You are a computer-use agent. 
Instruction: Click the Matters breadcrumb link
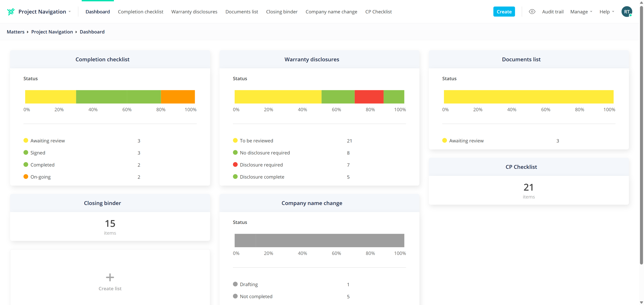[x=16, y=32]
